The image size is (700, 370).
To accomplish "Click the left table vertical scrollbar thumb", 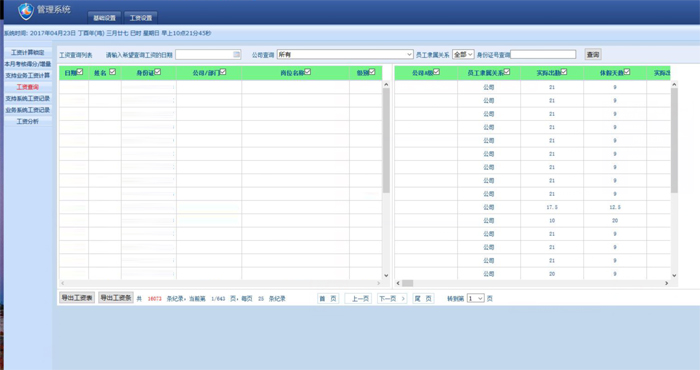I will tap(386, 141).
